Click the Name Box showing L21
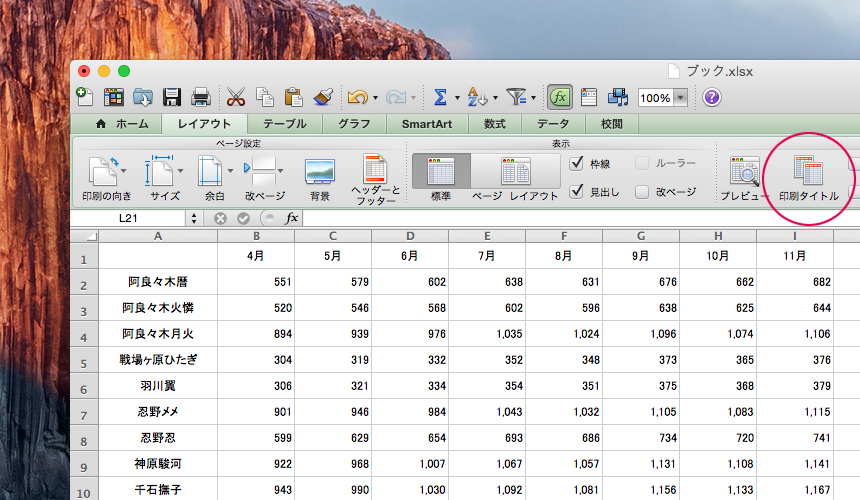The height and width of the screenshot is (500, 860). coord(128,218)
